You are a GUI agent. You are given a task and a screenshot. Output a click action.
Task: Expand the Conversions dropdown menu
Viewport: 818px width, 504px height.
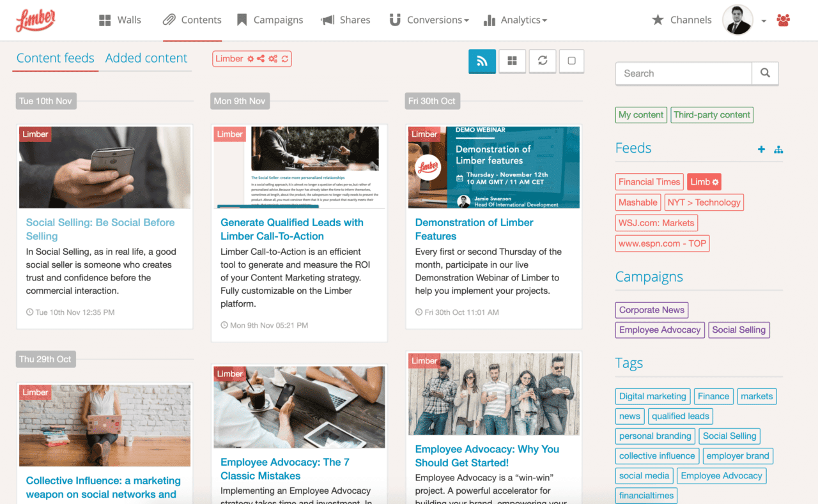click(429, 20)
